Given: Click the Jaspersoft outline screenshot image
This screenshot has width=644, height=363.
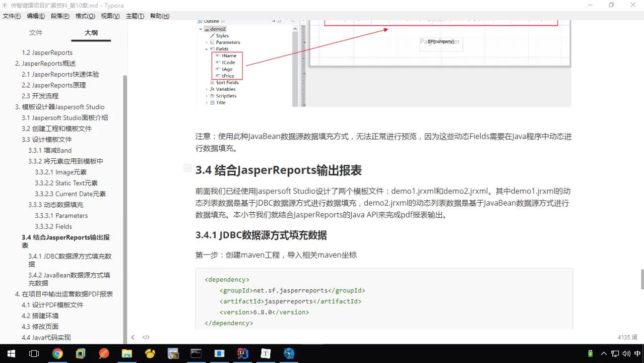Looking at the screenshot, I should [383, 63].
